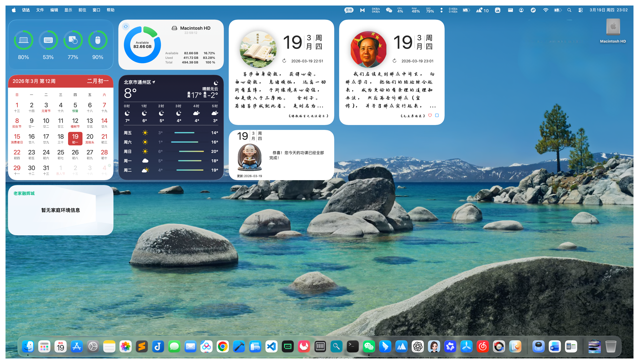Open the 文件 menu
639x364 pixels.
pyautogui.click(x=40, y=10)
